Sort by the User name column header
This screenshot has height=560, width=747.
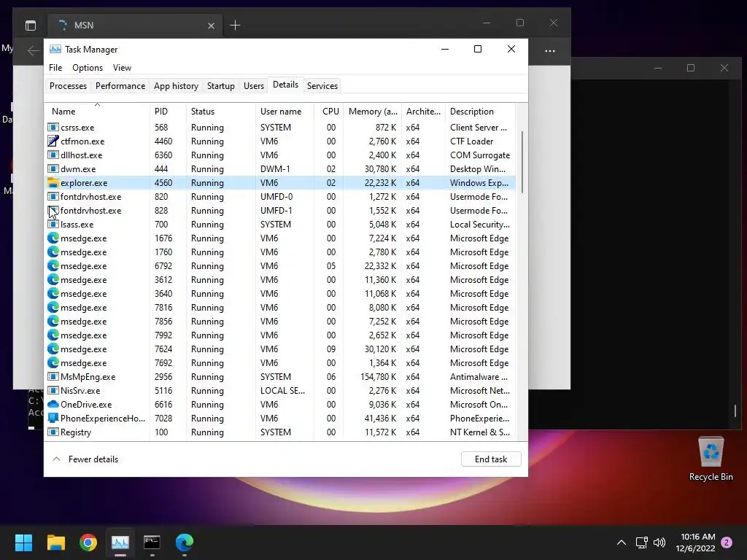(x=285, y=112)
